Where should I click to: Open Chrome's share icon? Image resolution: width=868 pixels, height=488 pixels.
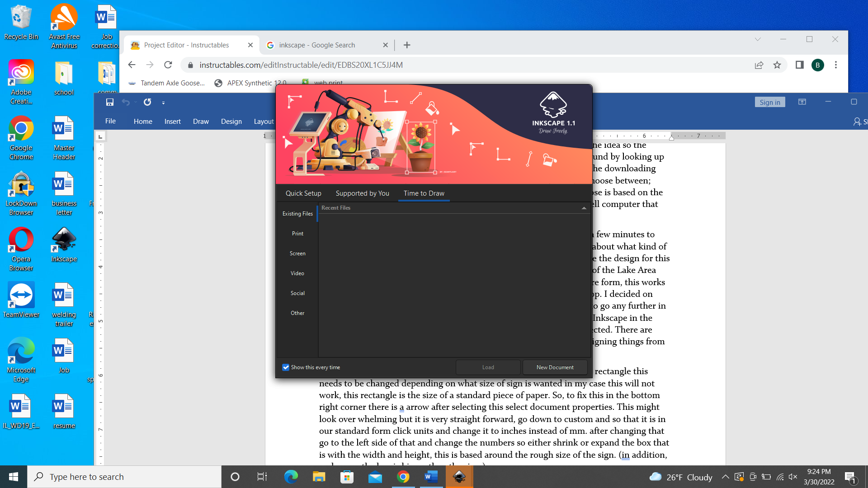tap(758, 65)
